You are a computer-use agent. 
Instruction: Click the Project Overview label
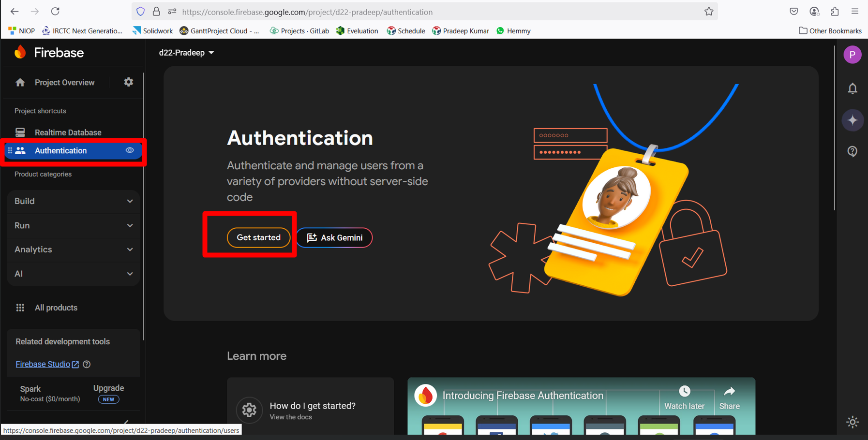pos(65,83)
